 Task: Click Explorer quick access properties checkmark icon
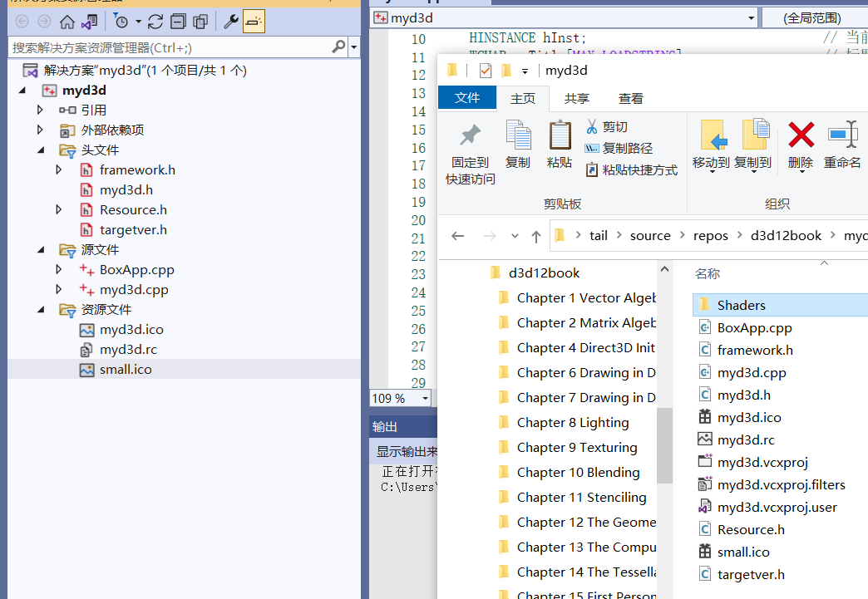[x=485, y=71]
